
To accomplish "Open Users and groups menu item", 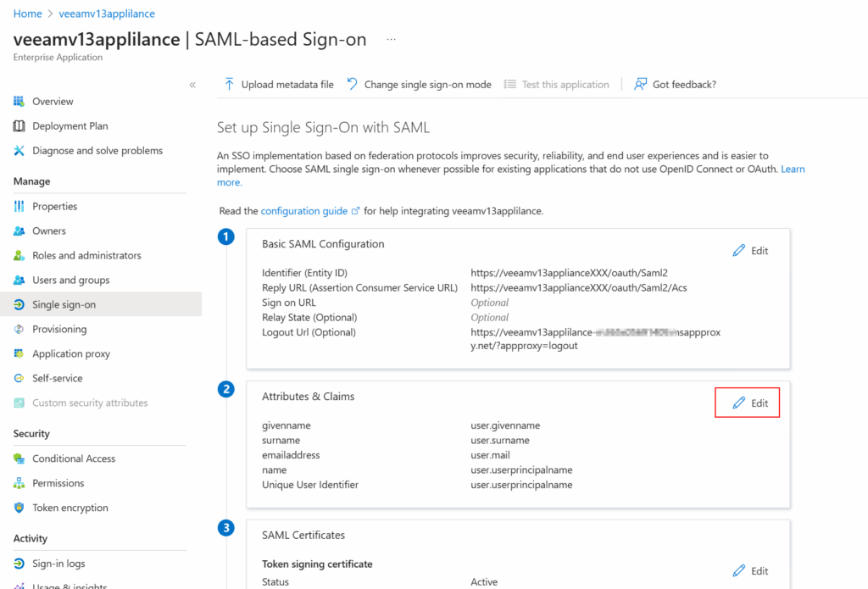I will [70, 281].
